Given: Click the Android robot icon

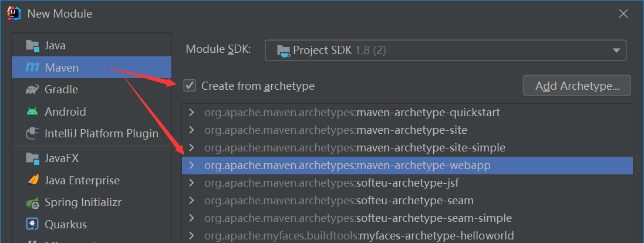Looking at the screenshot, I should pyautogui.click(x=32, y=112).
